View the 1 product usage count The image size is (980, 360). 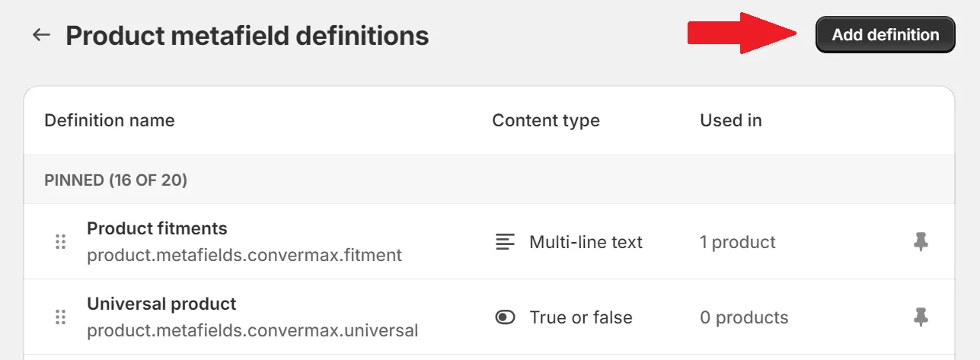pyautogui.click(x=737, y=242)
